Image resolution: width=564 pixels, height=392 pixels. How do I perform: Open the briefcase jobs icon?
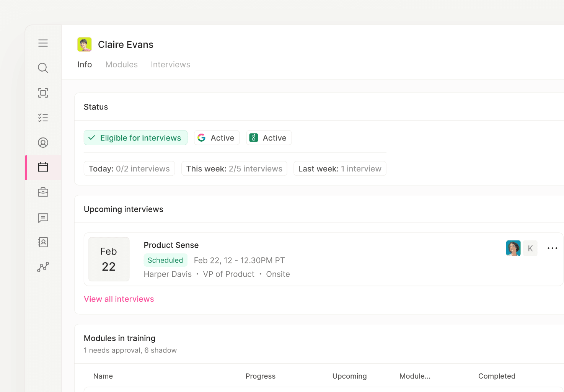pyautogui.click(x=43, y=192)
